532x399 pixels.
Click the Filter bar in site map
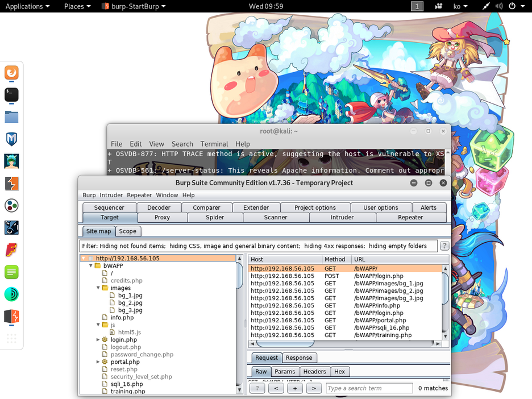259,246
